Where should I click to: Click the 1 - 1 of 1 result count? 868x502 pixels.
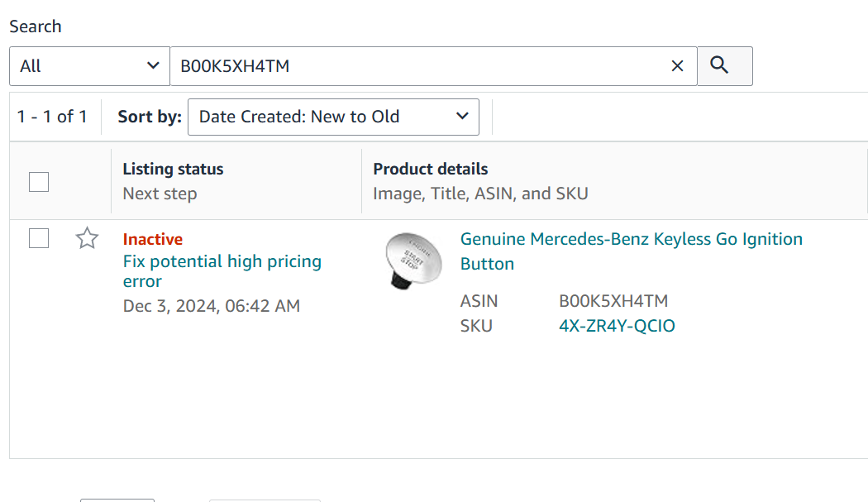pos(52,117)
